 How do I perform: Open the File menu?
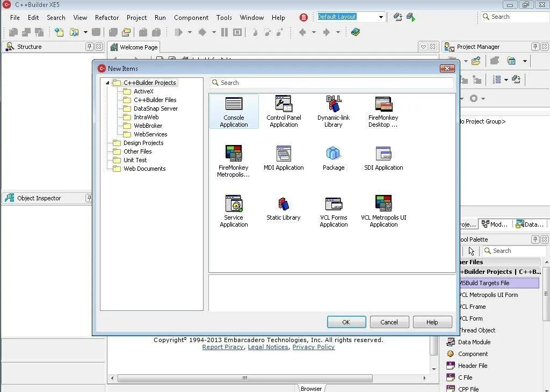click(15, 18)
